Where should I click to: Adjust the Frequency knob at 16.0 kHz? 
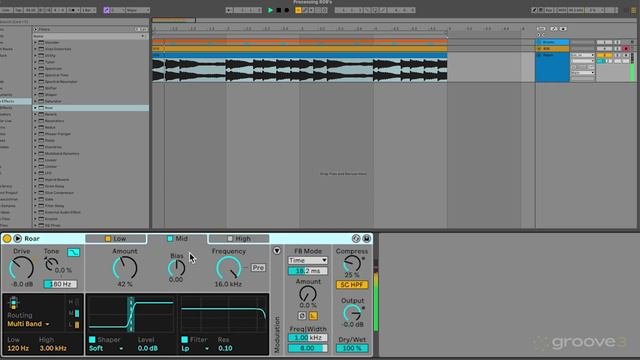click(229, 268)
